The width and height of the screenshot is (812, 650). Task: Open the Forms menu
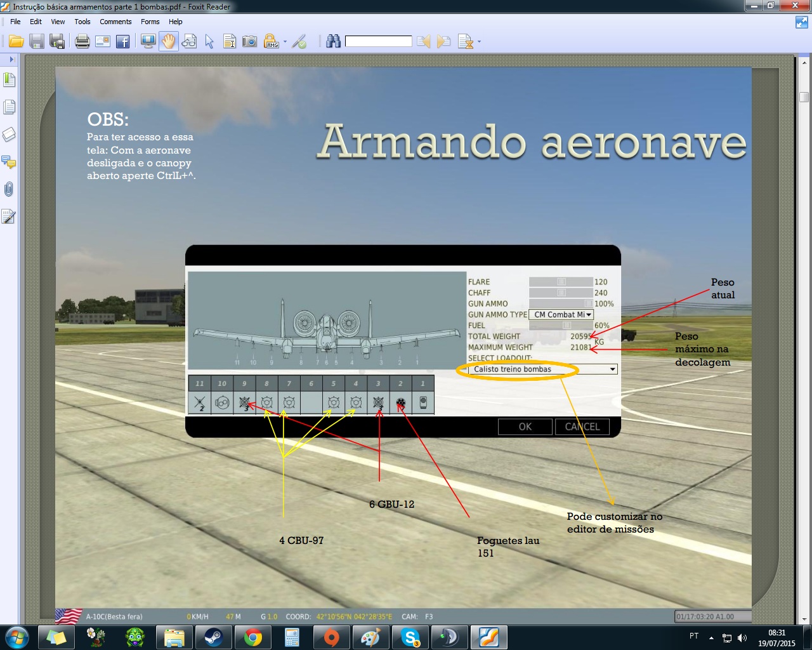point(150,22)
